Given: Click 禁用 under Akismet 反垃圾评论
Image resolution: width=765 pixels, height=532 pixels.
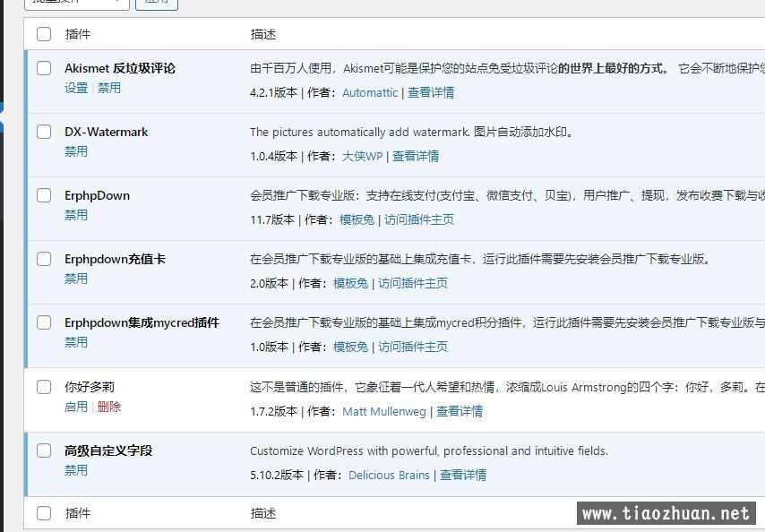Looking at the screenshot, I should (x=108, y=88).
